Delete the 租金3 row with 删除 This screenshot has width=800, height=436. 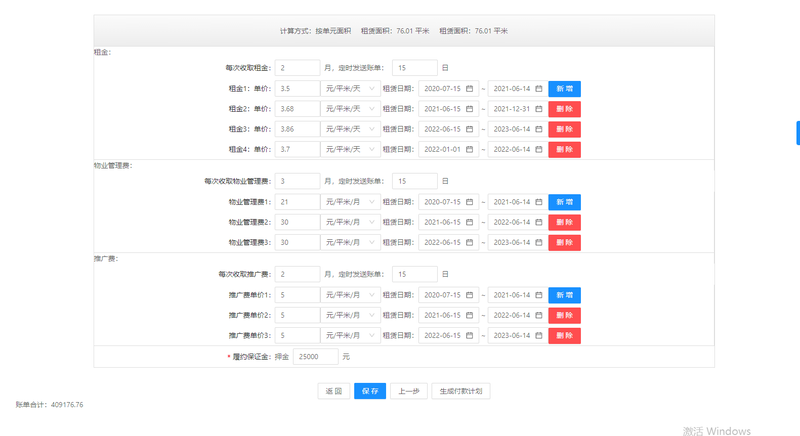[x=564, y=129]
